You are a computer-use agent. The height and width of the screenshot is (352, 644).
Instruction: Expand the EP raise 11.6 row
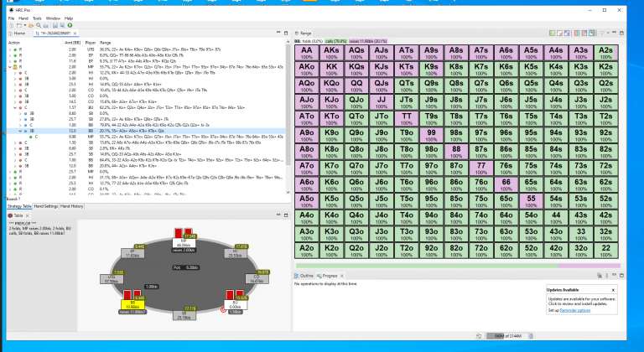pos(10,61)
